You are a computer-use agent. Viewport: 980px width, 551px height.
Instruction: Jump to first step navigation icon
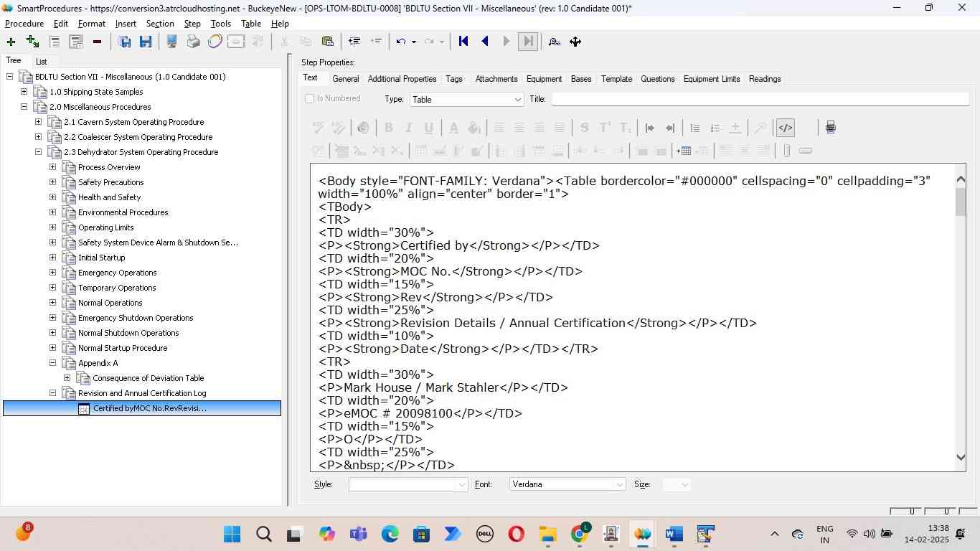[x=463, y=42]
